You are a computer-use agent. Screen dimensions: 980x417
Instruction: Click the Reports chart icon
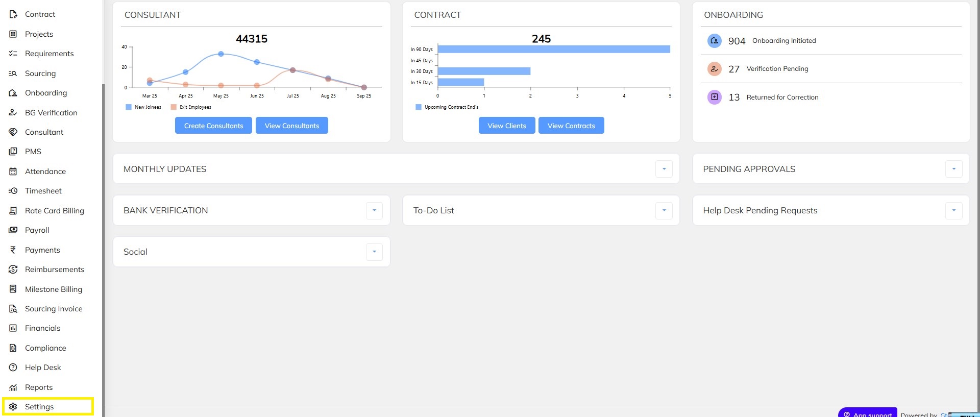(13, 387)
